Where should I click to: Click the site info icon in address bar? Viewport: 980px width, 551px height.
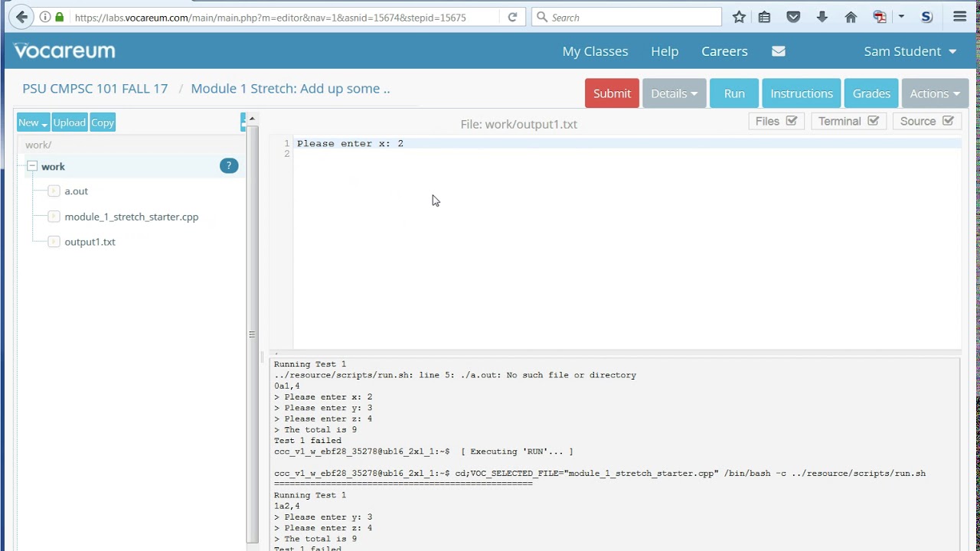point(45,17)
